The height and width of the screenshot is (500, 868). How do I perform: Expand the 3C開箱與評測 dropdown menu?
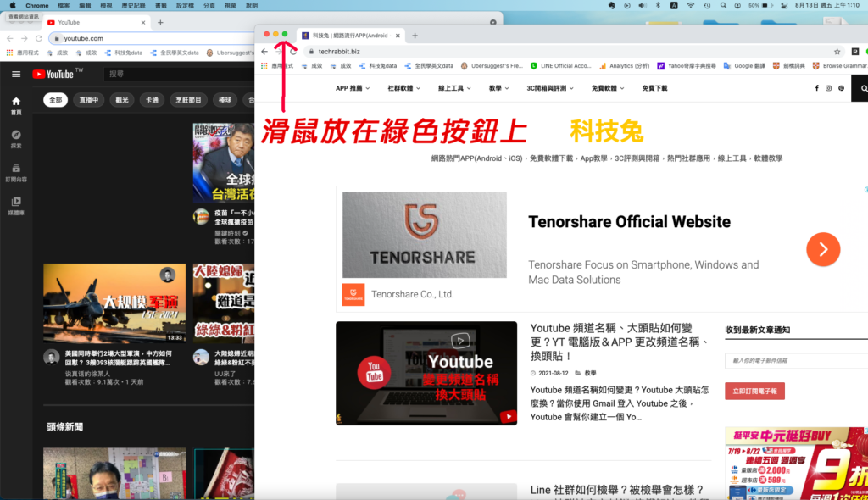point(549,88)
